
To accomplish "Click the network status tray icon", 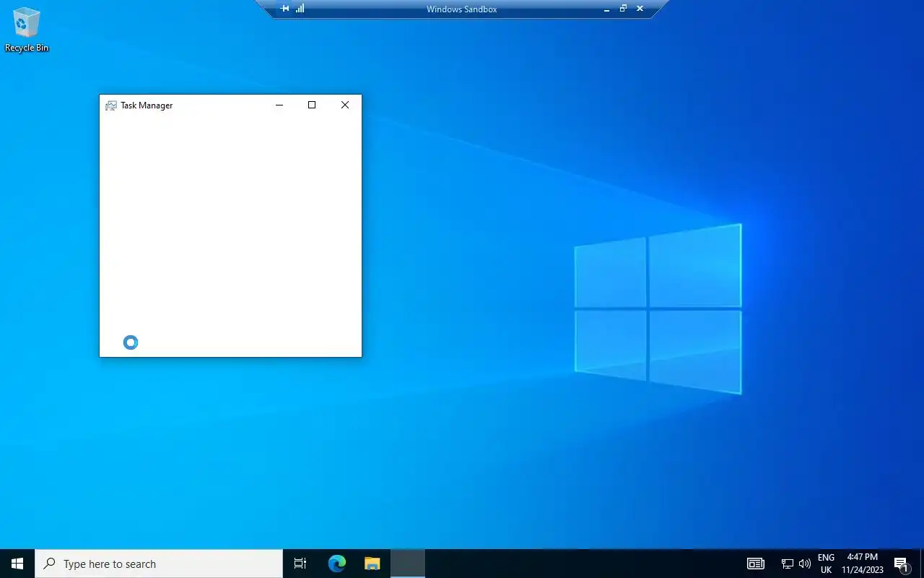I will [x=788, y=564].
